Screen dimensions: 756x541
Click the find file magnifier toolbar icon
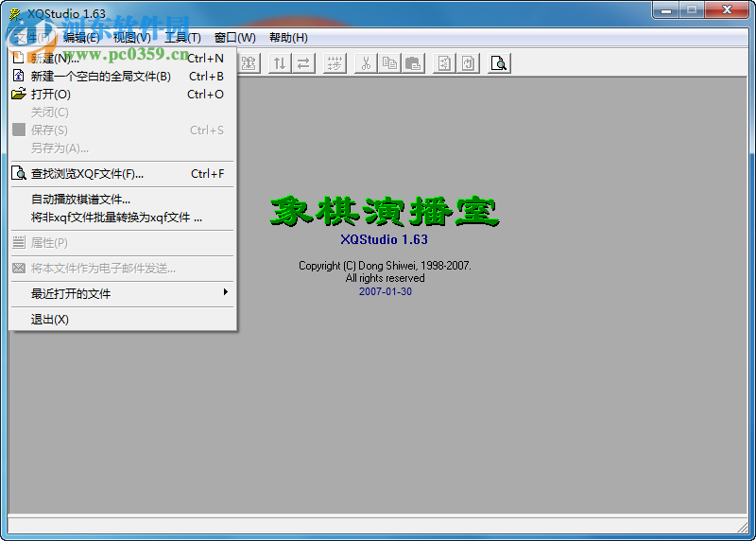tap(499, 63)
